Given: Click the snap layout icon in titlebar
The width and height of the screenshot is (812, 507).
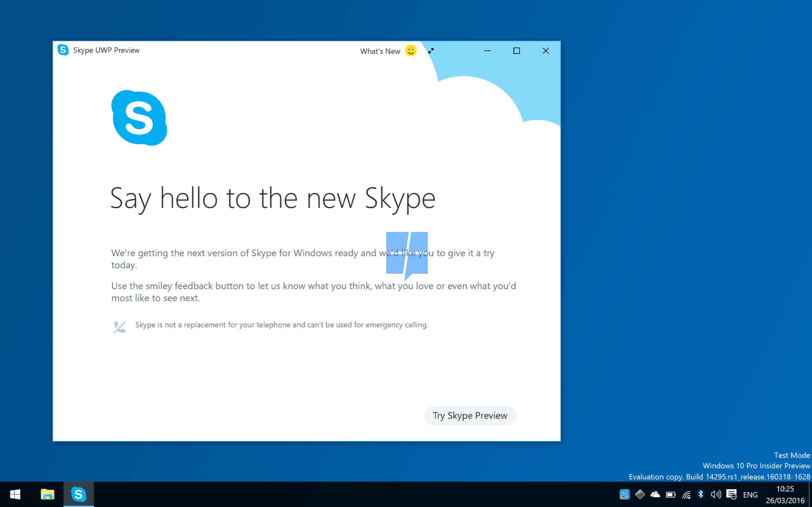Looking at the screenshot, I should click(x=430, y=50).
